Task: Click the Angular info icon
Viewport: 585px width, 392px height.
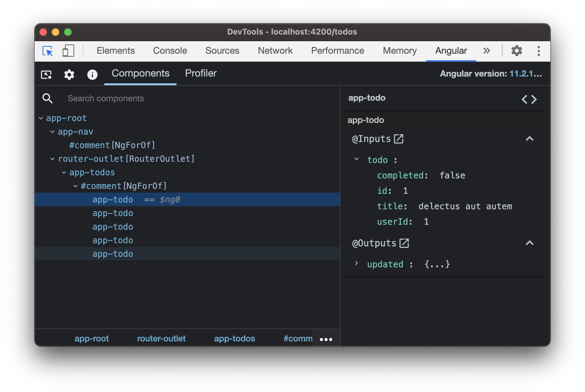Action: (x=92, y=74)
